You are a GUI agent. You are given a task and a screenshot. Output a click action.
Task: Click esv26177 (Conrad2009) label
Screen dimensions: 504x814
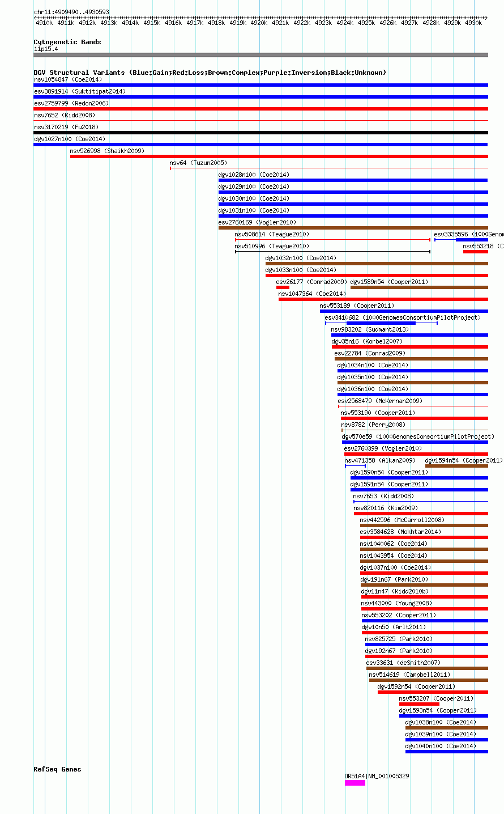(x=311, y=282)
